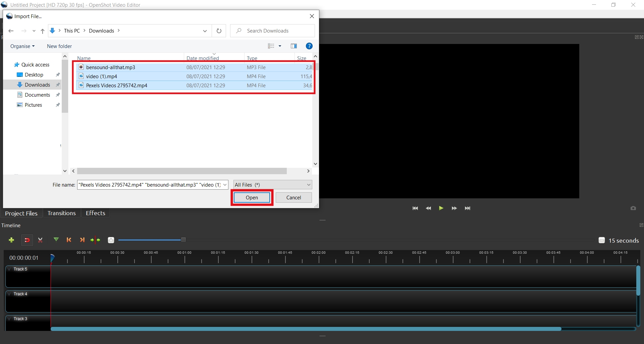The height and width of the screenshot is (344, 644).
Task: Open the view options dropdown arrow
Action: [x=280, y=46]
